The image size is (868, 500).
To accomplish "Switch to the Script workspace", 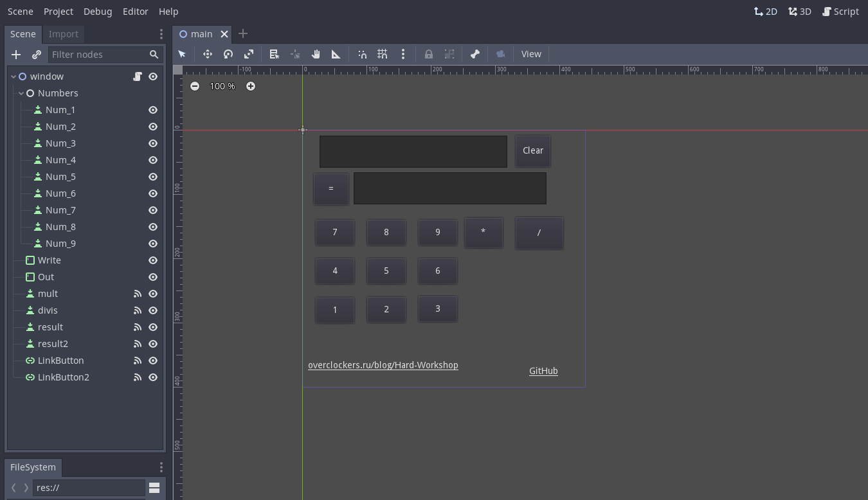I will (x=840, y=12).
